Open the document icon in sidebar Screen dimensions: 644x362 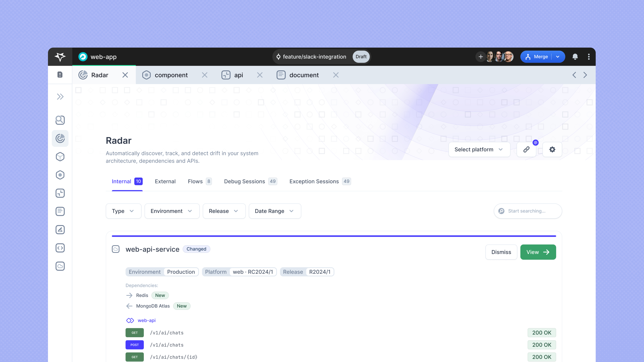pyautogui.click(x=60, y=211)
